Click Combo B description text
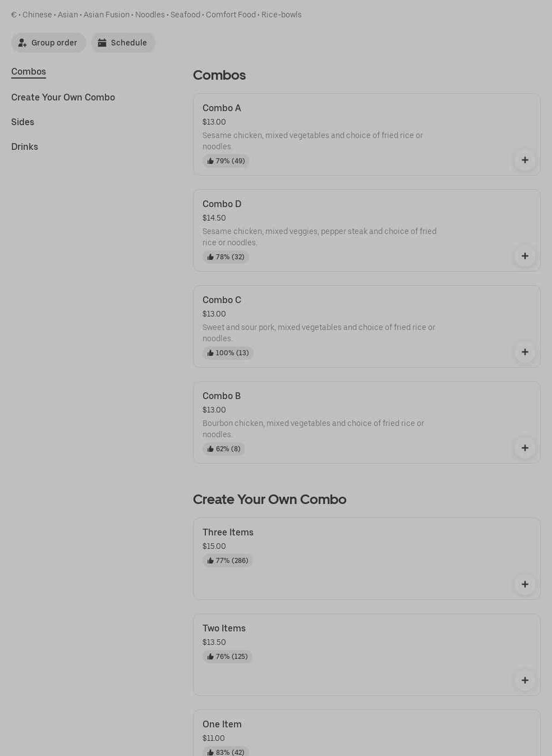The height and width of the screenshot is (756, 552). pyautogui.click(x=313, y=429)
